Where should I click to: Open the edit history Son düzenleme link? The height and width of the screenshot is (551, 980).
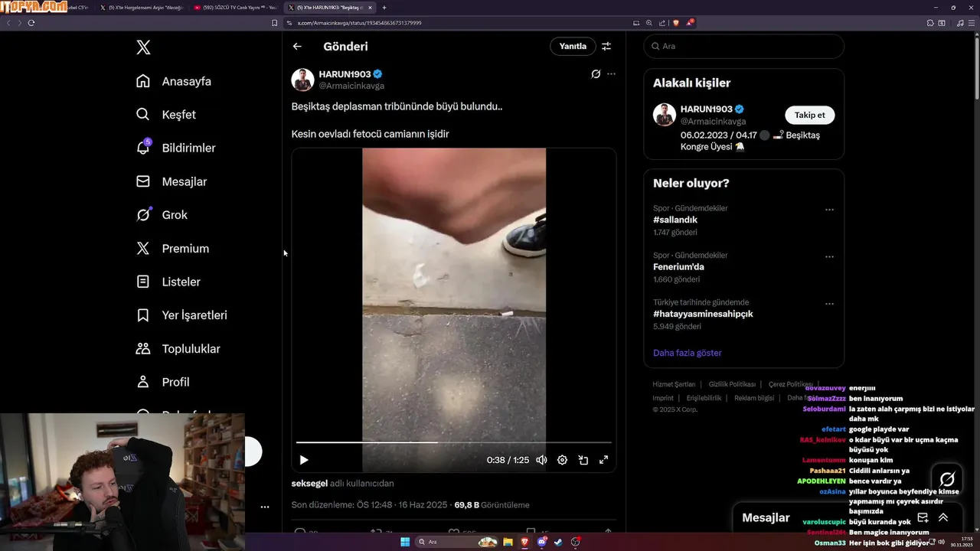(369, 505)
